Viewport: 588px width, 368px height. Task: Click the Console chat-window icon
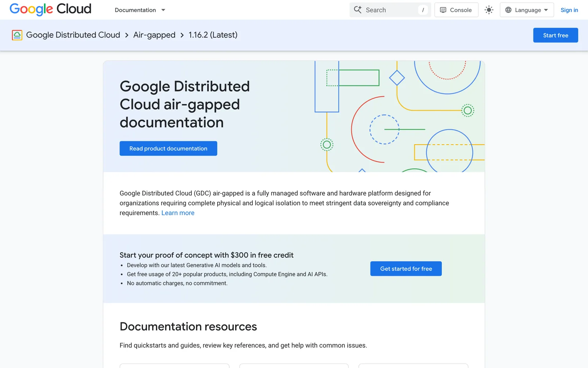(x=443, y=10)
